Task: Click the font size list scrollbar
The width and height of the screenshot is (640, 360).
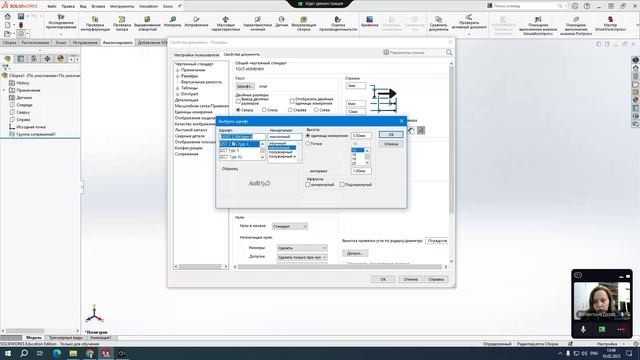Action: (x=367, y=157)
